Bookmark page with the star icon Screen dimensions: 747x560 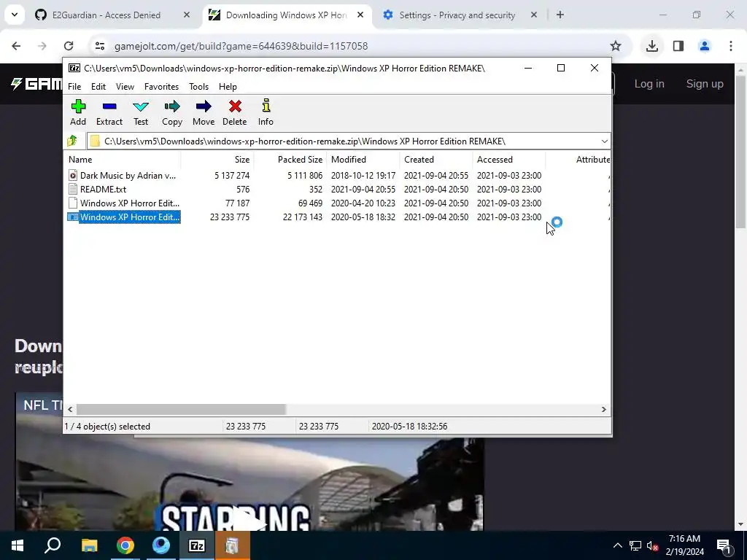(x=616, y=46)
